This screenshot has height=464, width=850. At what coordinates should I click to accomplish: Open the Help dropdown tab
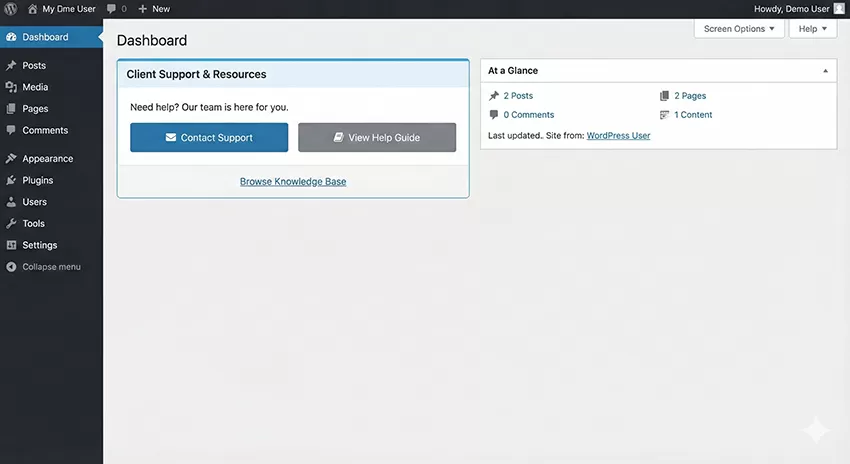coord(813,29)
